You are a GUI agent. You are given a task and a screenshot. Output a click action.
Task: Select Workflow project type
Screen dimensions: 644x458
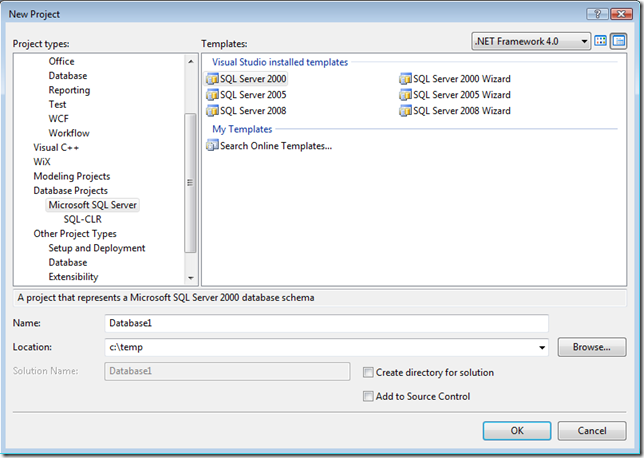tap(69, 133)
